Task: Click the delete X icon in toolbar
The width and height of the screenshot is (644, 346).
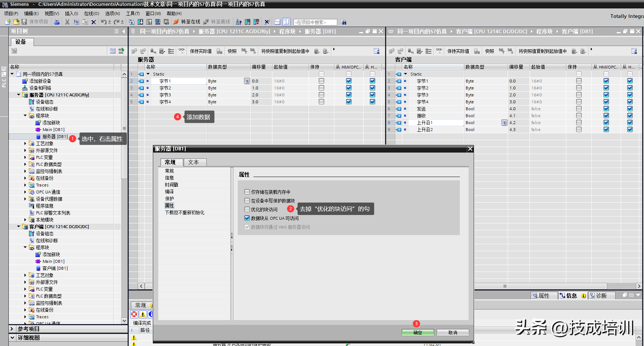Action: (x=94, y=22)
